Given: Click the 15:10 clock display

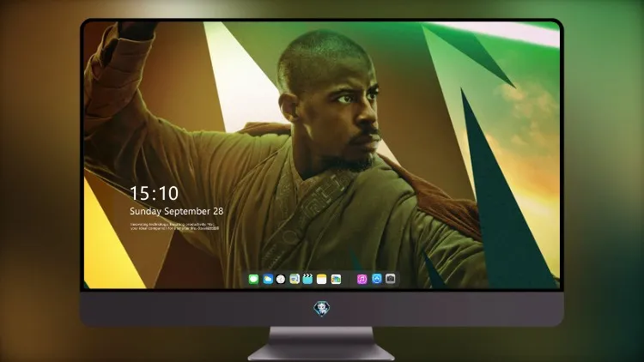Looking at the screenshot, I should click(154, 193).
